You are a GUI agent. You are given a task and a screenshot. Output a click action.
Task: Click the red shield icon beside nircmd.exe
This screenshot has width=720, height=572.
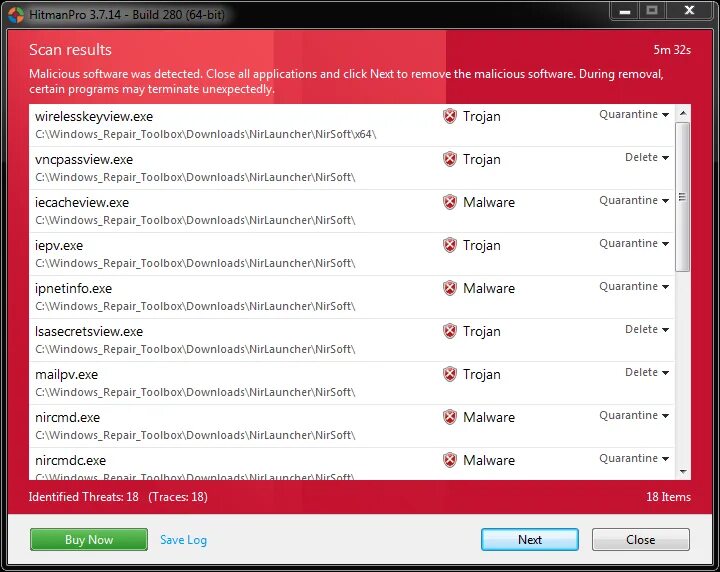[450, 417]
